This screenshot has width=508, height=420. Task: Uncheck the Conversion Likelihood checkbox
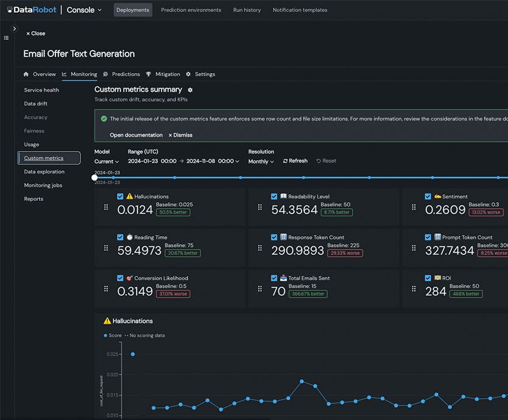coord(120,278)
